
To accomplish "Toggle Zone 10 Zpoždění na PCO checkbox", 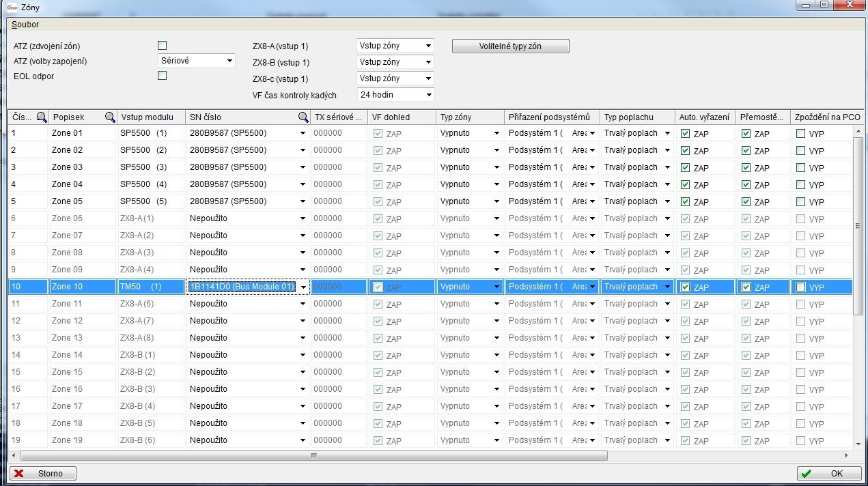I will pyautogui.click(x=800, y=287).
